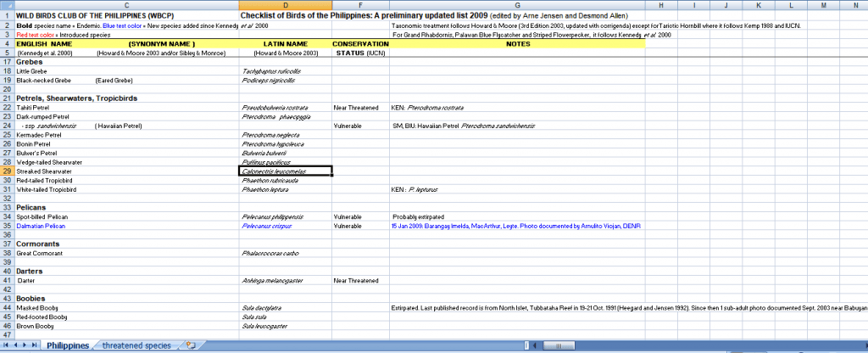Switch to the Philippines sheet tab

(x=67, y=345)
